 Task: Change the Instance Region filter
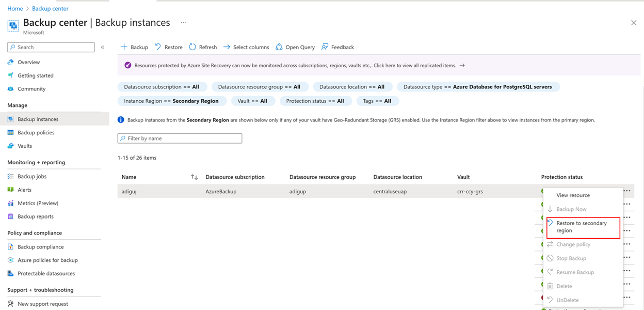pyautogui.click(x=172, y=101)
